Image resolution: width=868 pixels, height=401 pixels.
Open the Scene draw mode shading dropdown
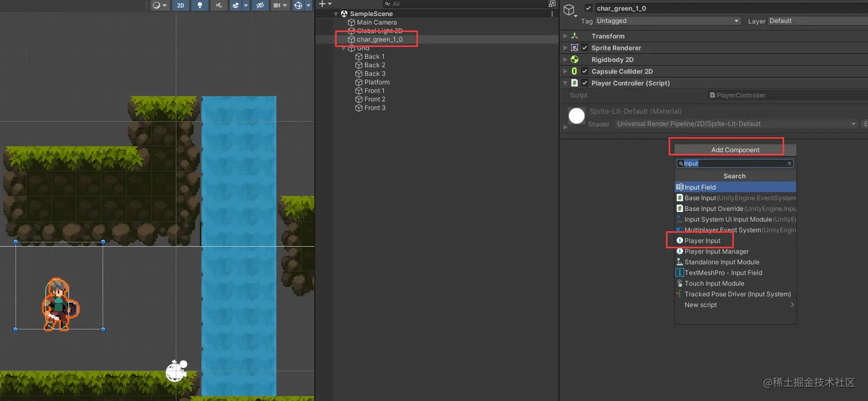[x=160, y=5]
